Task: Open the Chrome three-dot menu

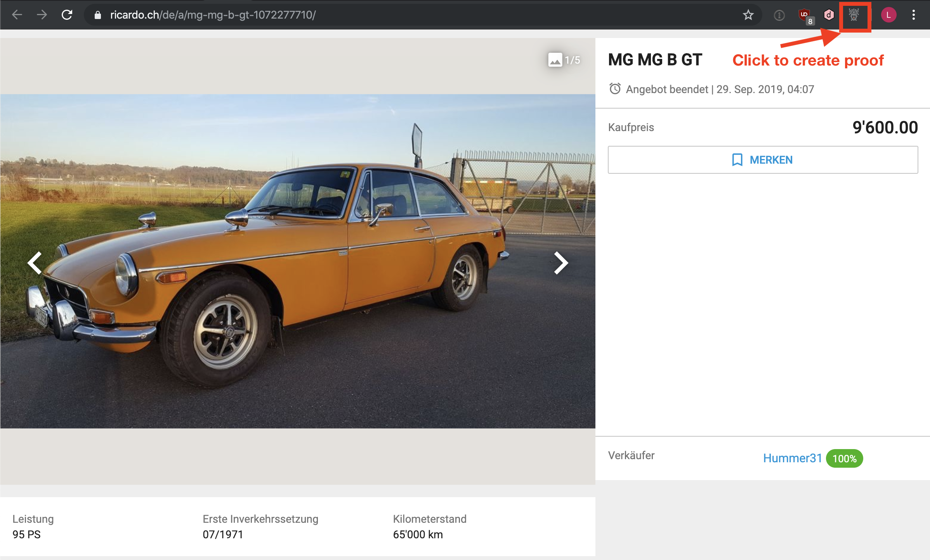Action: click(913, 15)
